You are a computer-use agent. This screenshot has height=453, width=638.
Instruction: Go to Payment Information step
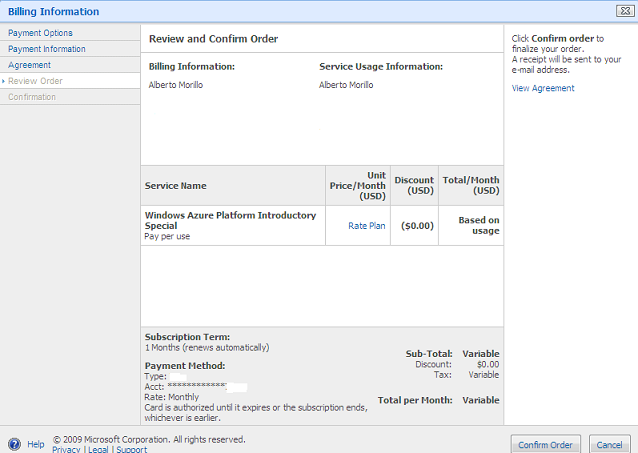click(47, 49)
